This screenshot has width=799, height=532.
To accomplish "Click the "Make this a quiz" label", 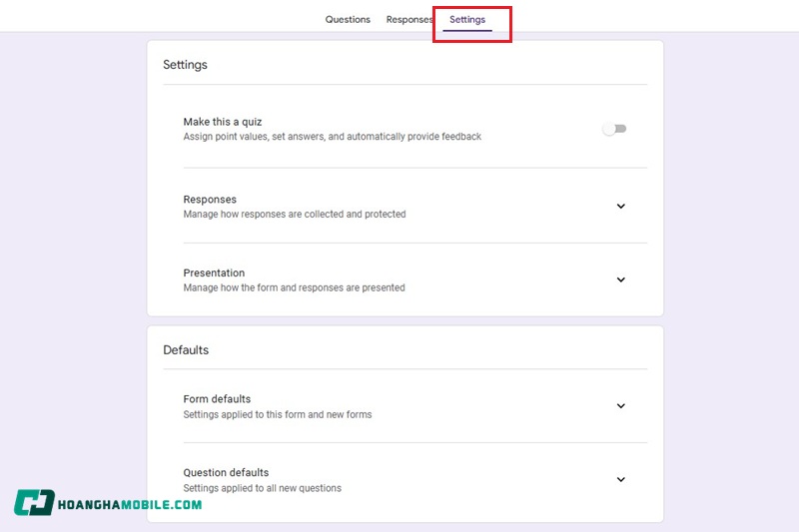I will (223, 122).
